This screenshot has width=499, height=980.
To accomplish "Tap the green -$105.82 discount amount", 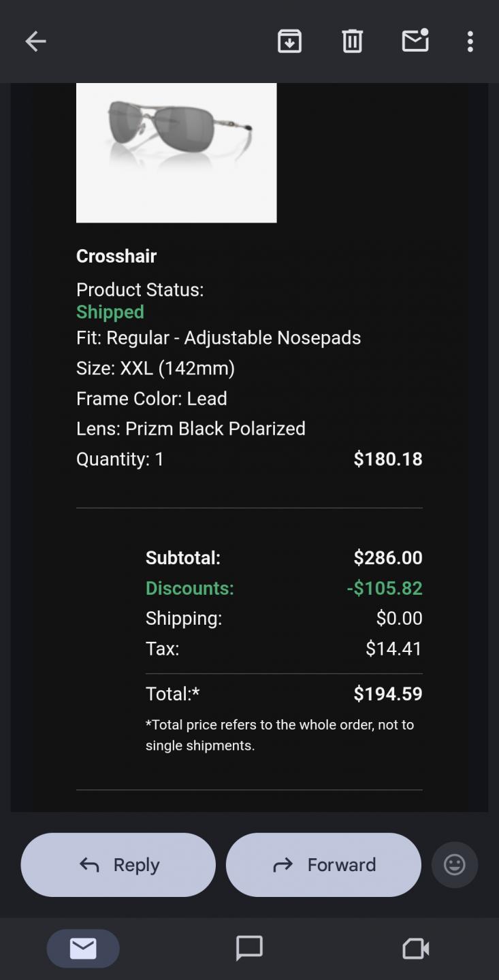I will tap(385, 588).
